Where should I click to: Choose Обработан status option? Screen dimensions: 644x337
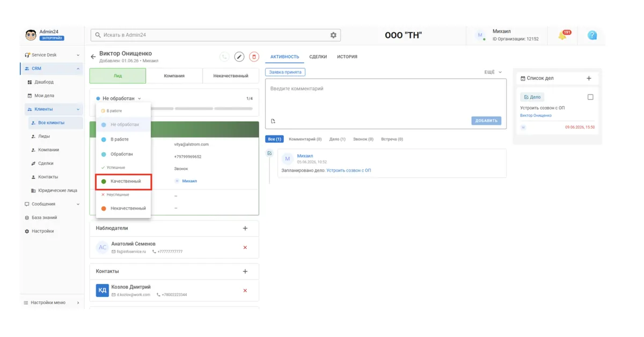click(x=123, y=154)
